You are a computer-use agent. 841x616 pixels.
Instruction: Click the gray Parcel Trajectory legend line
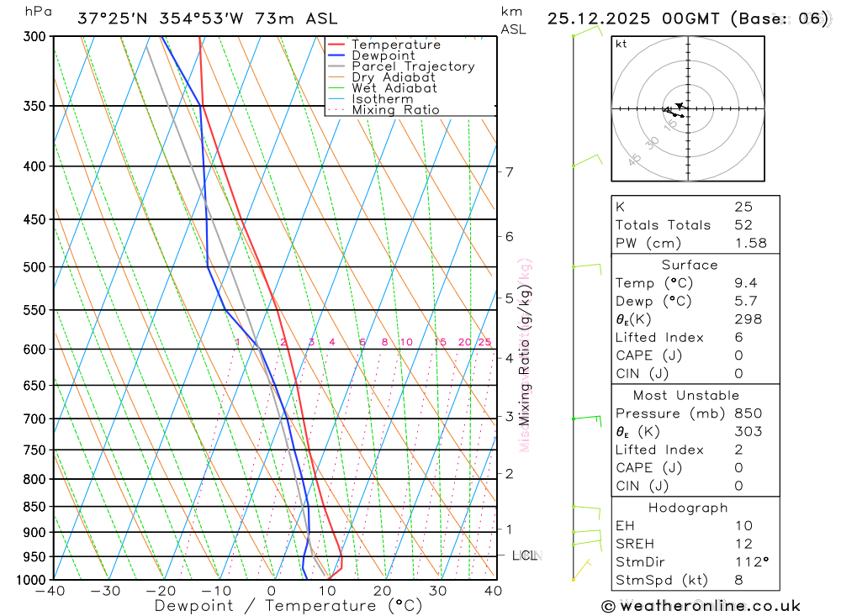pyautogui.click(x=336, y=66)
